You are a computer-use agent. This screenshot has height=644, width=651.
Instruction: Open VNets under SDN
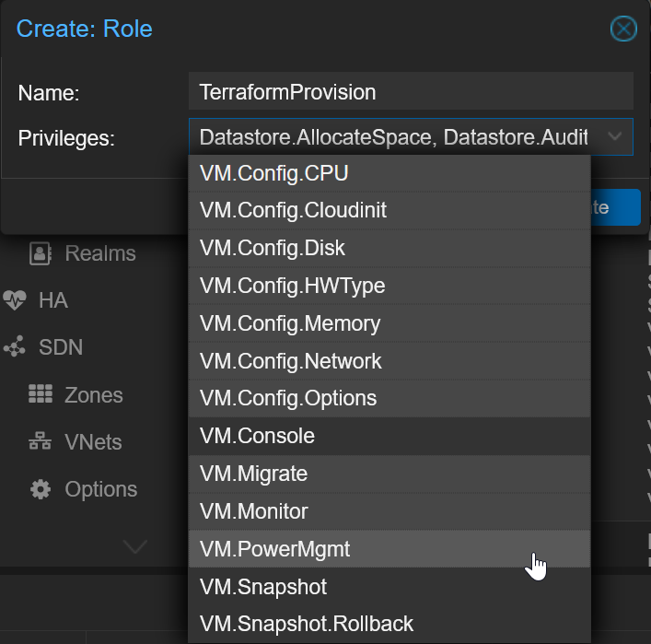(93, 441)
